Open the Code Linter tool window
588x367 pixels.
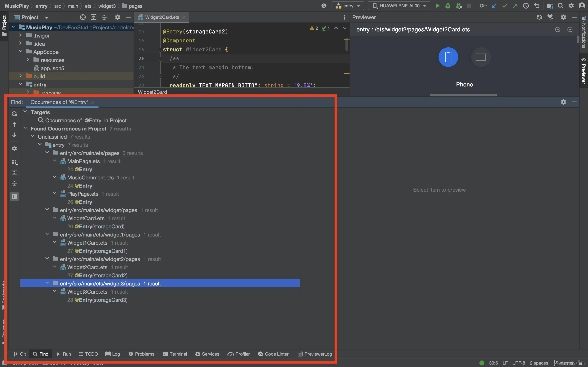click(273, 354)
